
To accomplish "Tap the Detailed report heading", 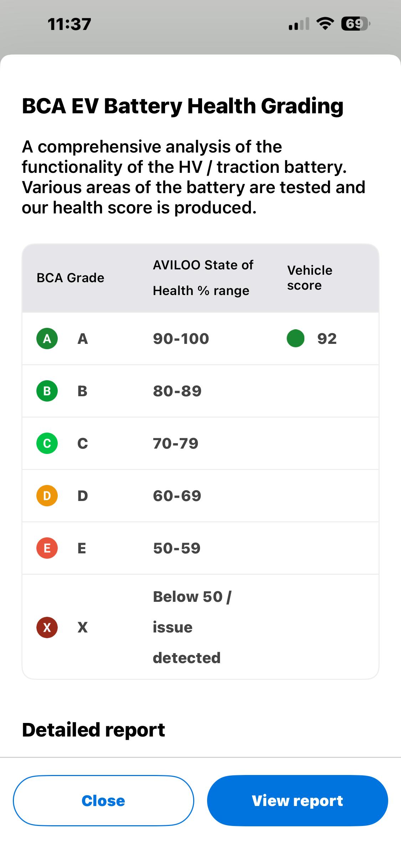I will point(93,730).
